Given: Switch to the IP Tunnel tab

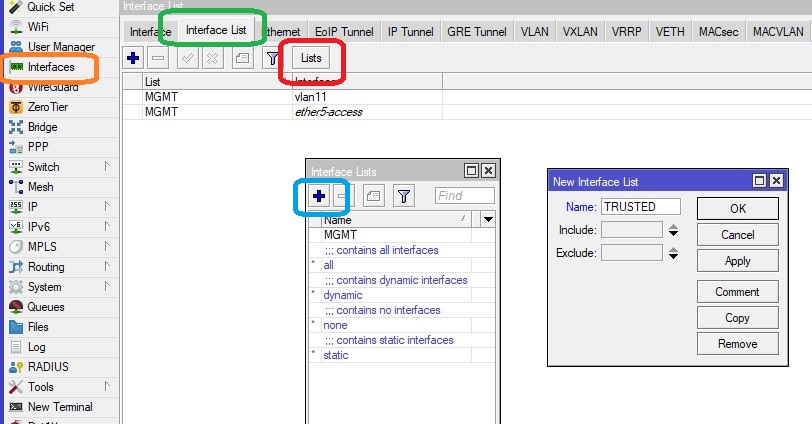Looking at the screenshot, I should (411, 32).
